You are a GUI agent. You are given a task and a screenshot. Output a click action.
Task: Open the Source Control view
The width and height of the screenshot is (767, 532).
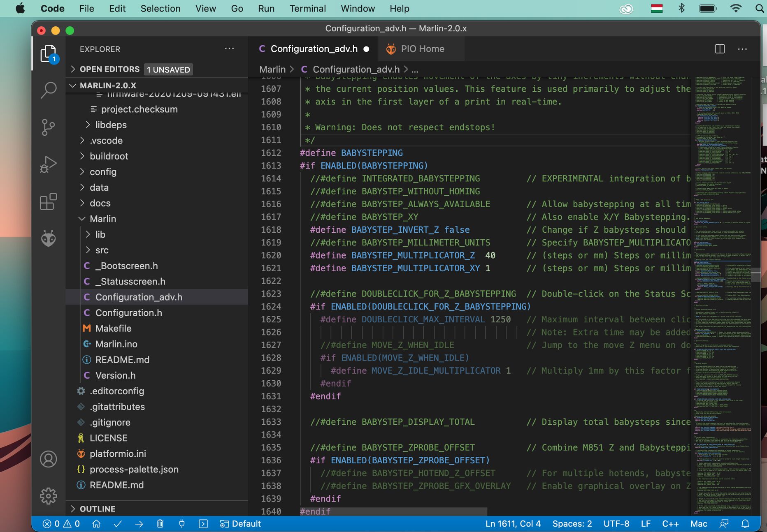pos(49,127)
